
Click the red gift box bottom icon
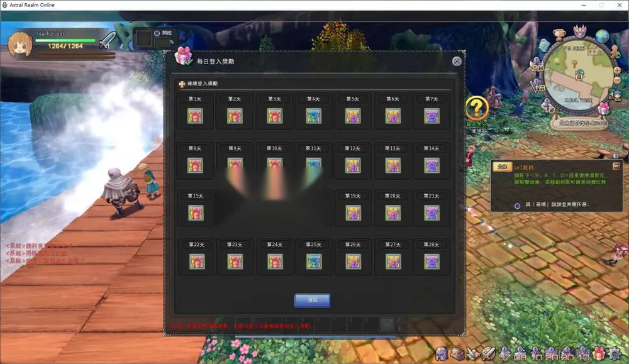pyautogui.click(x=599, y=353)
